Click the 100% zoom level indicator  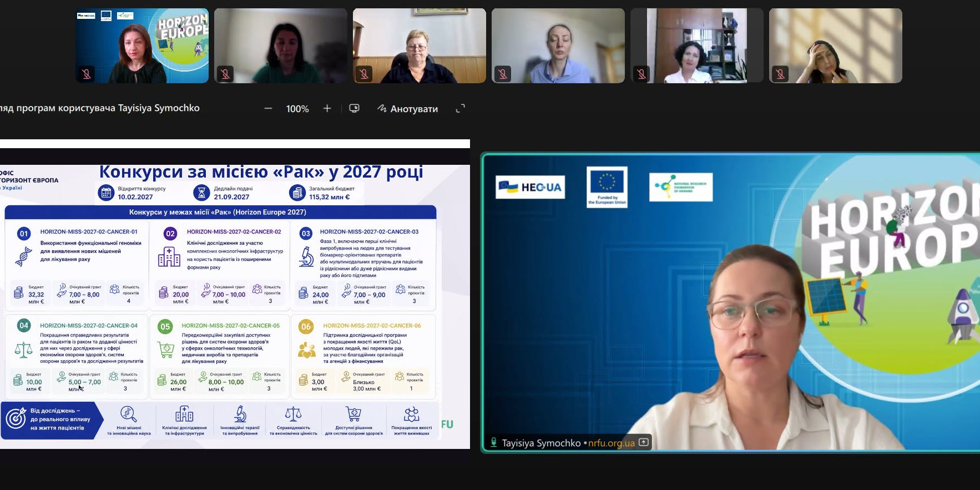[297, 109]
